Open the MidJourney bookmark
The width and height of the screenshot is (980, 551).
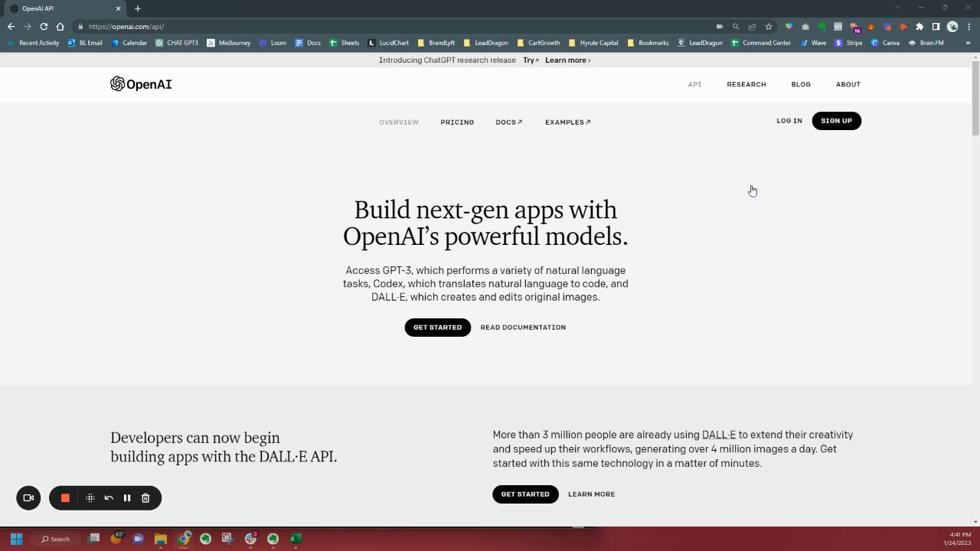pos(229,43)
